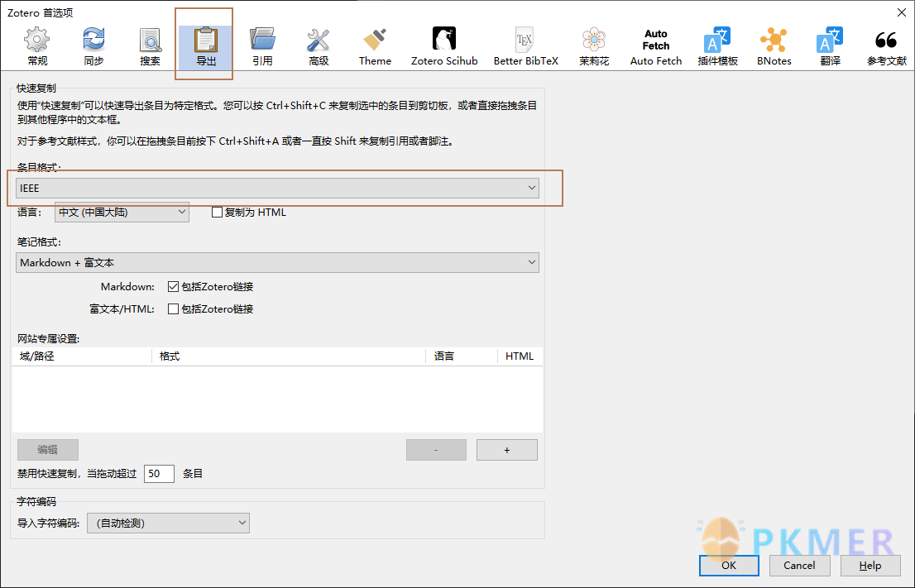Click the 域/路径 column header

[82, 356]
